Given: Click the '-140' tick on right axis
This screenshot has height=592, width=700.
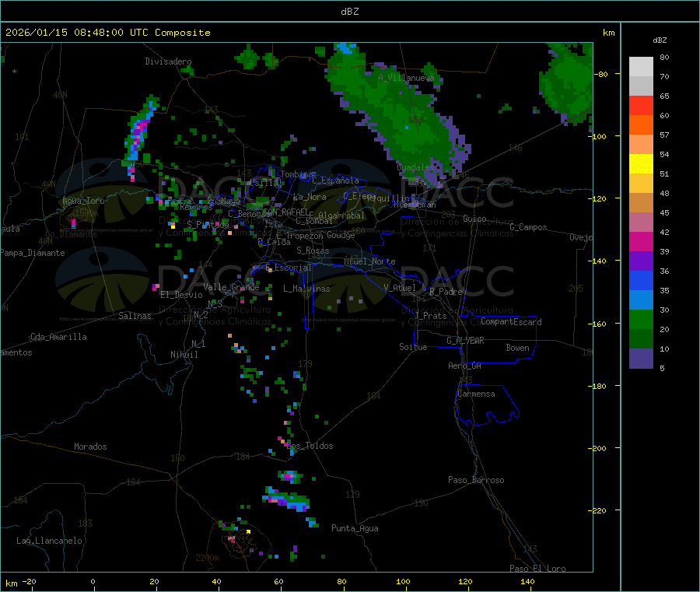Looking at the screenshot, I should (599, 261).
